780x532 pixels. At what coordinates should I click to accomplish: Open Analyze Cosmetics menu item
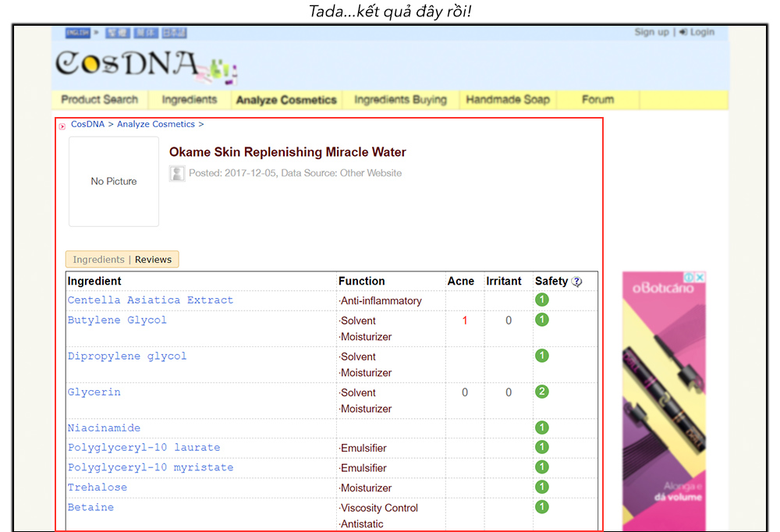(286, 100)
